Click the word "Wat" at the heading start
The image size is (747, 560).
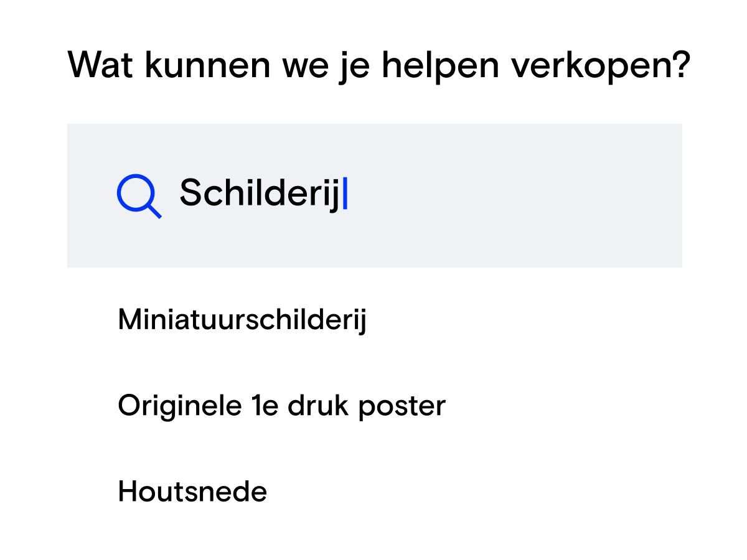point(100,64)
